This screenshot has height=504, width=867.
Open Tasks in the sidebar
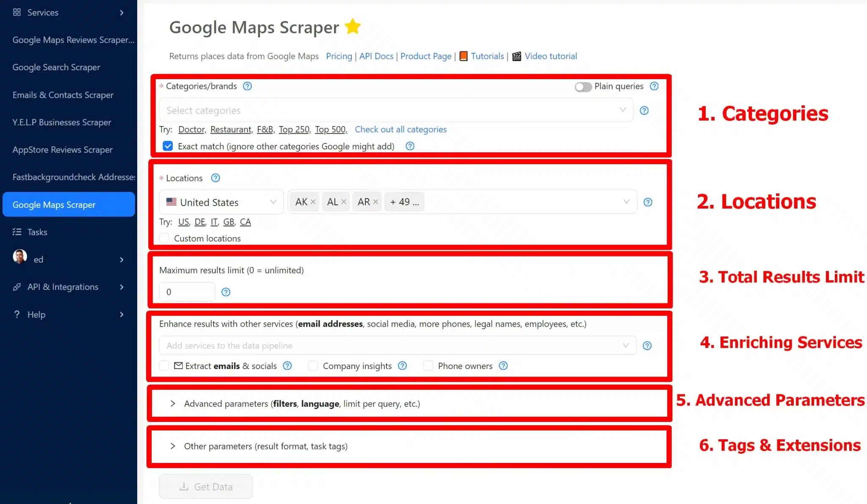(x=37, y=232)
